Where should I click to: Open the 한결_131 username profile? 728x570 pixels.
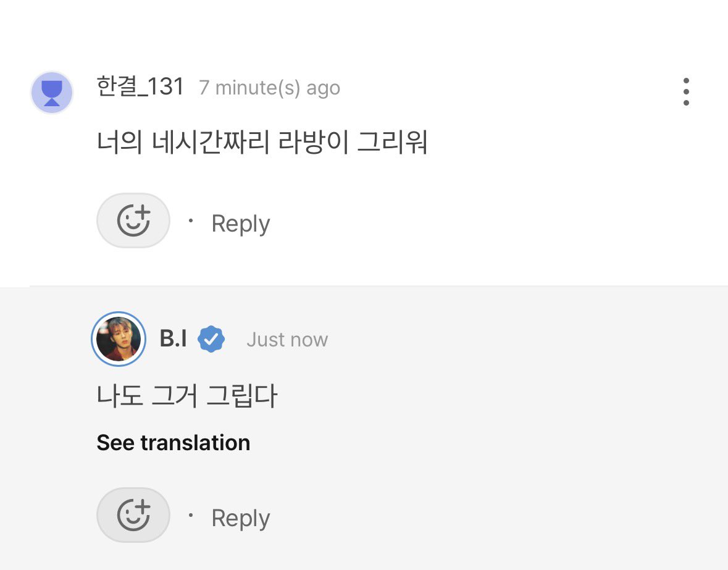pos(140,87)
